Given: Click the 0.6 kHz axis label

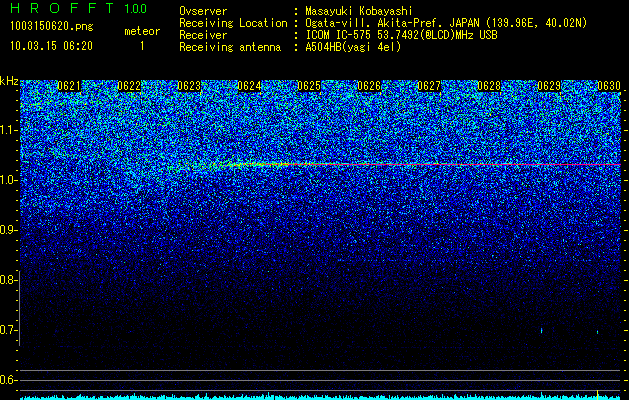Looking at the screenshot, I should click(8, 380).
